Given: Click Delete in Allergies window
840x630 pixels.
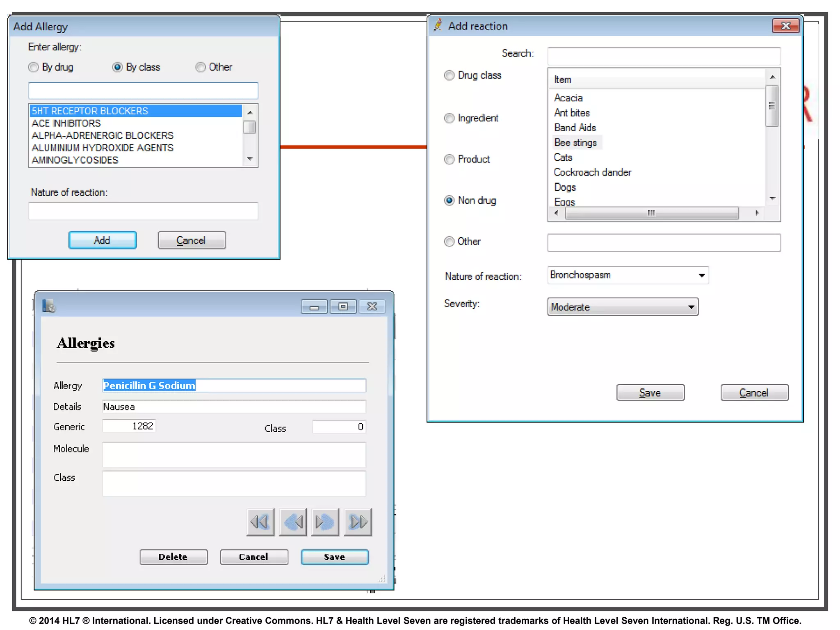Looking at the screenshot, I should point(173,557).
